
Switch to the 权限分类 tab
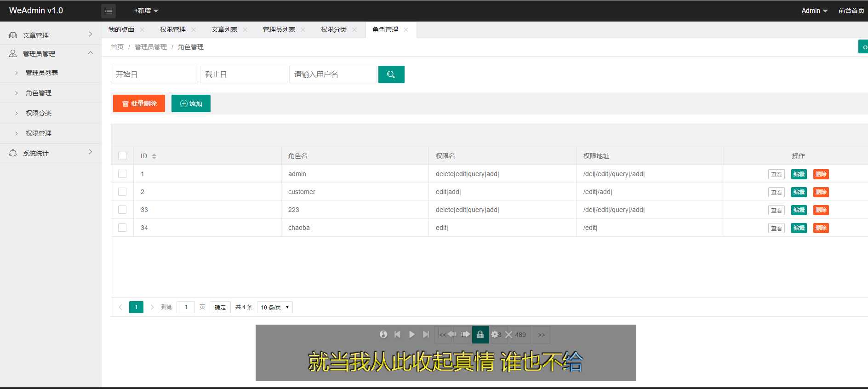tap(334, 29)
